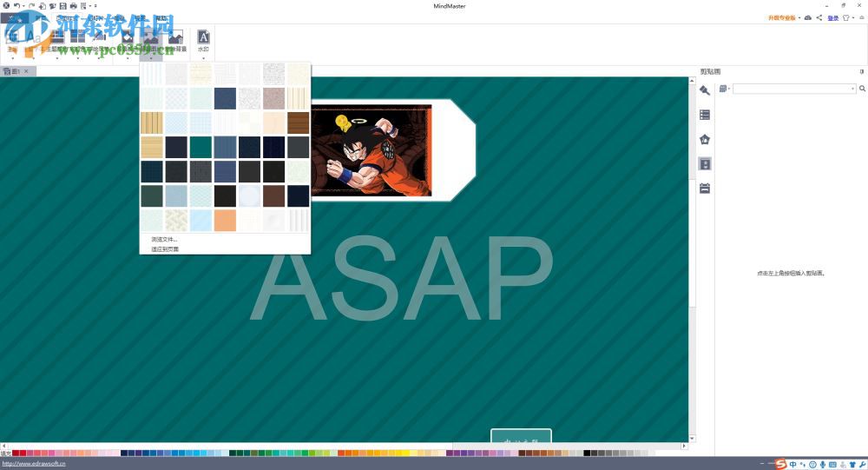Image resolution: width=868 pixels, height=470 pixels.
Task: Expand the watermark button dropdown arrow
Action: tap(203, 57)
